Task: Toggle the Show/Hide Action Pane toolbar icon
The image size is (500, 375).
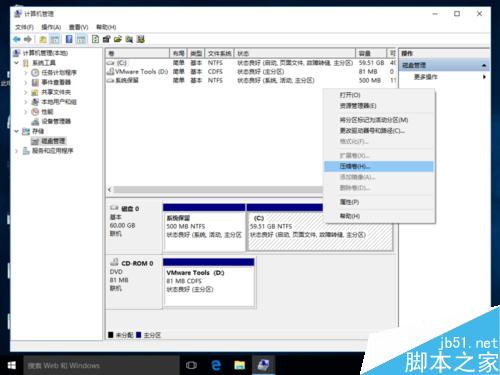Action: [x=81, y=39]
